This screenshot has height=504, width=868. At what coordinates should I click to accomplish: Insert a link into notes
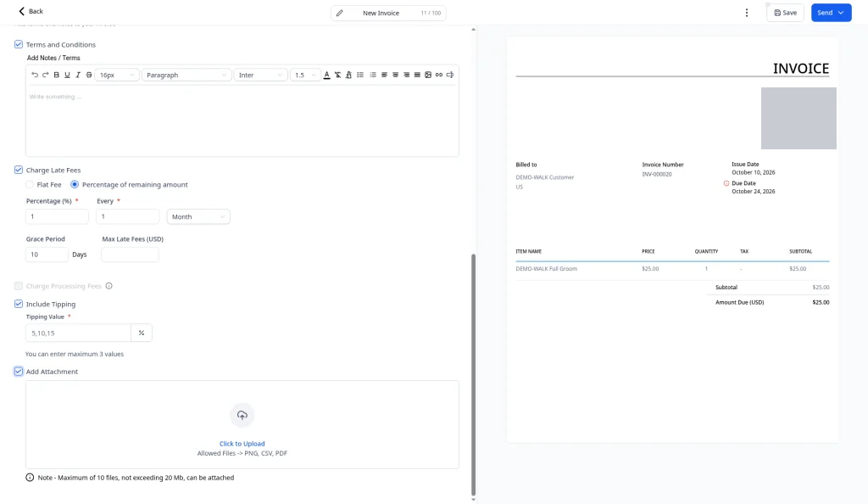439,75
